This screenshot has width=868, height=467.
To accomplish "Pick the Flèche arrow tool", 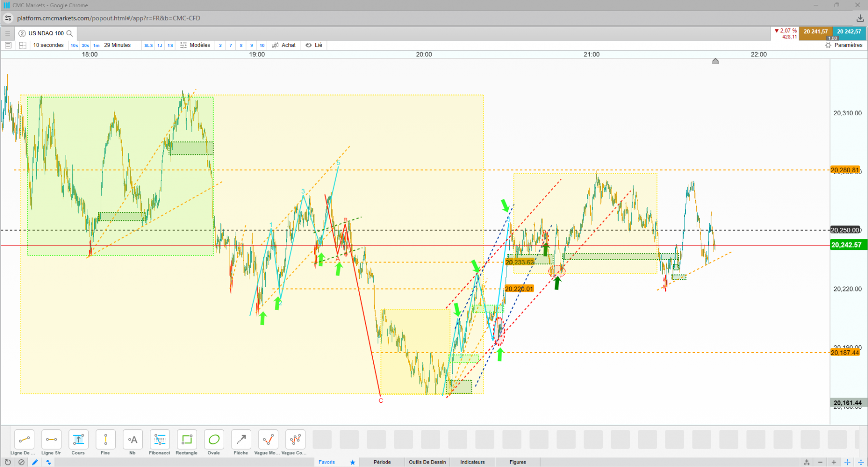I will [x=241, y=442].
